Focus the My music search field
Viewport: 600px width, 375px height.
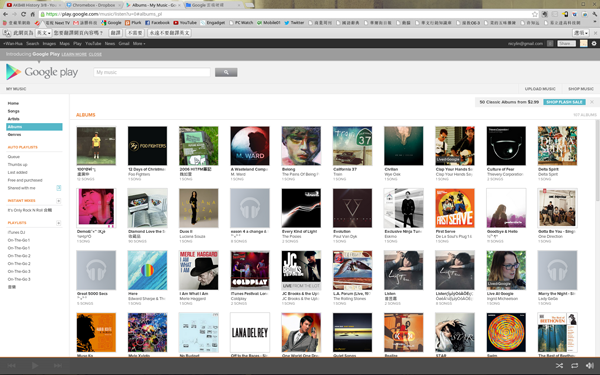(x=152, y=72)
